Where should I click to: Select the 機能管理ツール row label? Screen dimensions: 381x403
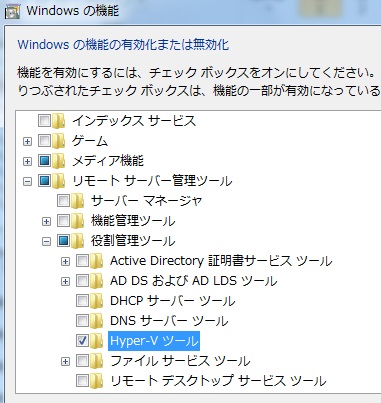click(133, 221)
